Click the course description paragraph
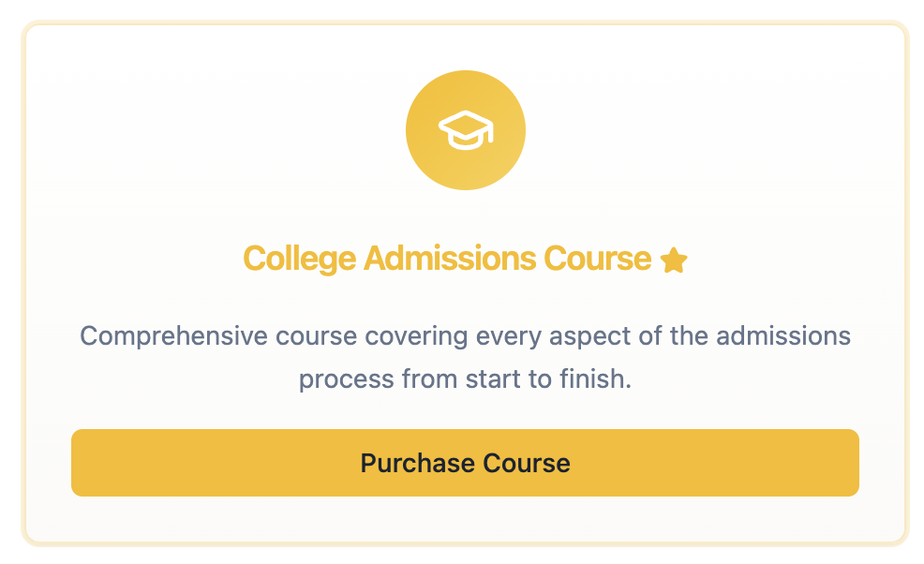The image size is (924, 564). 465,358
